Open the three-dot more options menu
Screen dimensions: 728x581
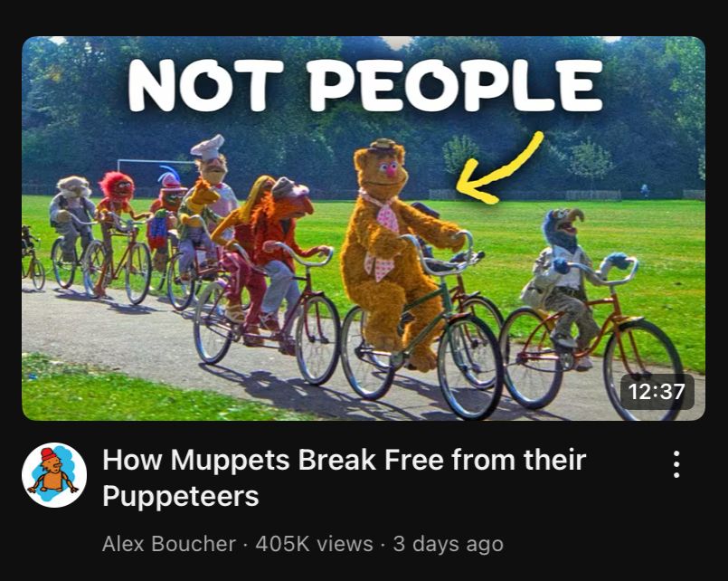click(676, 464)
